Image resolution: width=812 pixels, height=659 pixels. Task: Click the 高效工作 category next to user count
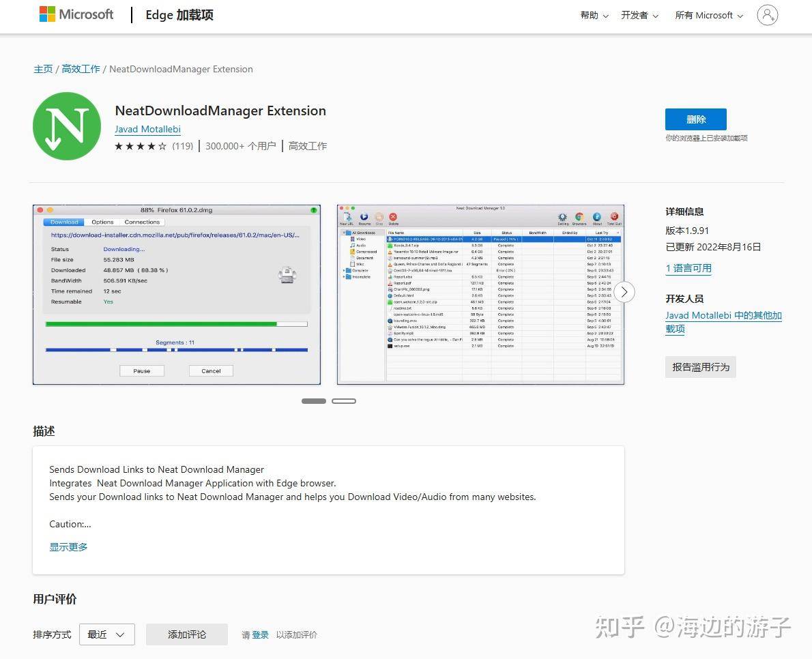pos(308,147)
